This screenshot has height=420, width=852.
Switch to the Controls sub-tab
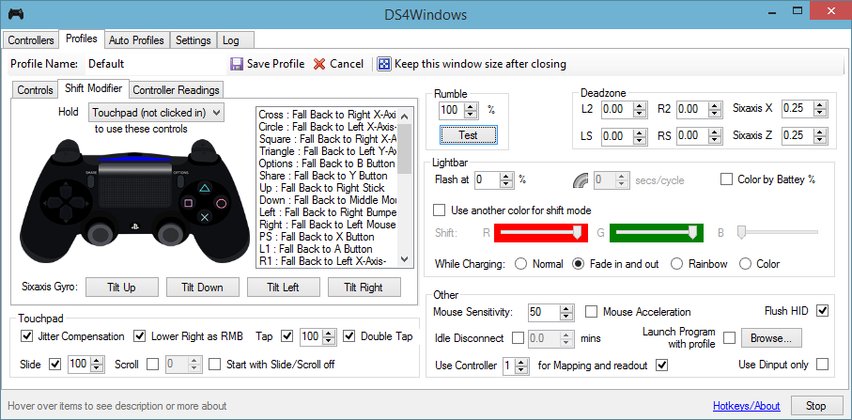(35, 90)
